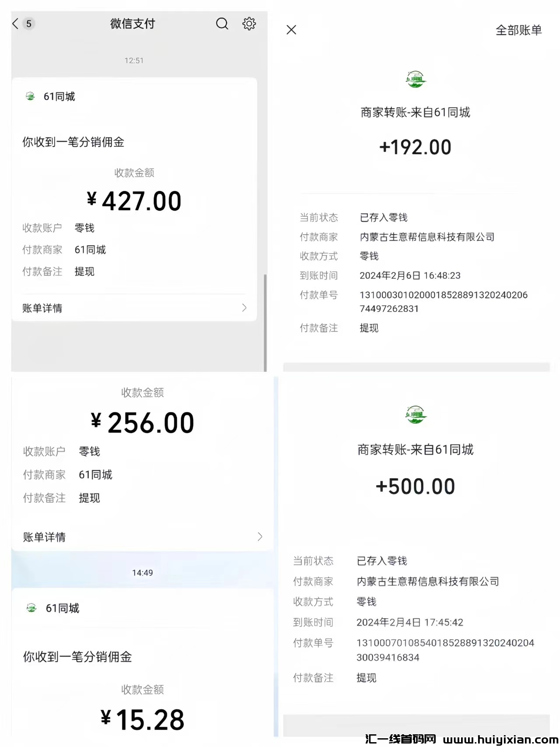Screen dimensions: 560x747
Task: Tap the 微信支付 title header
Action: click(133, 24)
